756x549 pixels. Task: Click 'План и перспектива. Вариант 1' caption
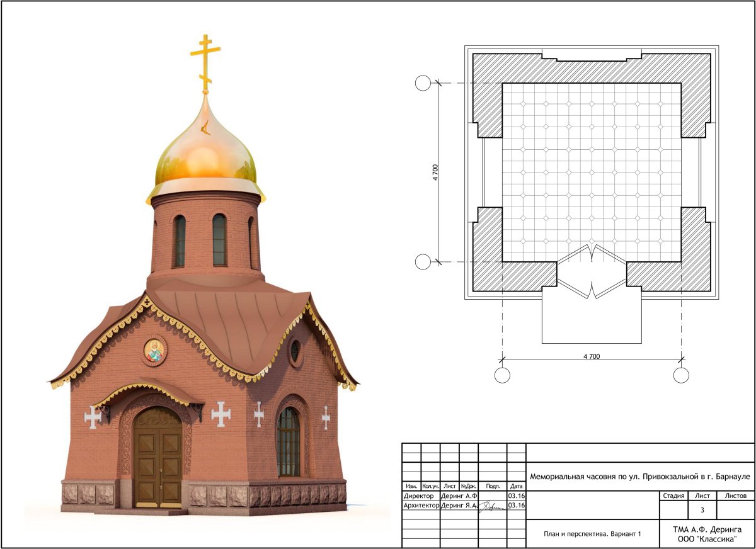coord(592,534)
